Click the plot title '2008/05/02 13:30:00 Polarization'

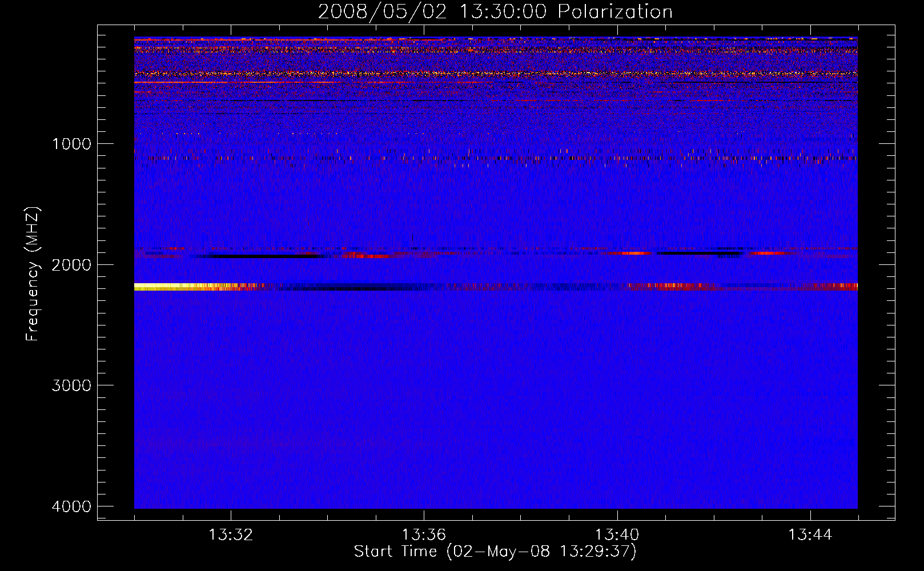point(495,12)
